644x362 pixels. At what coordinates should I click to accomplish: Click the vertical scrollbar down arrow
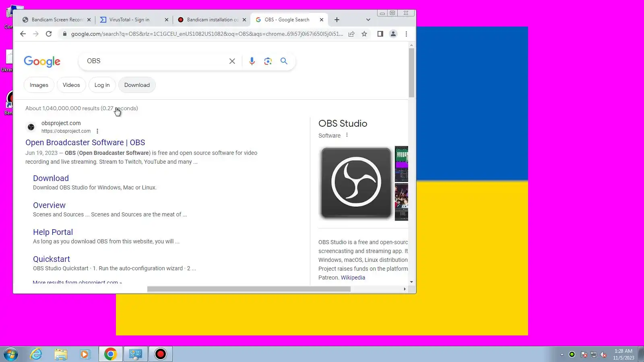(411, 282)
